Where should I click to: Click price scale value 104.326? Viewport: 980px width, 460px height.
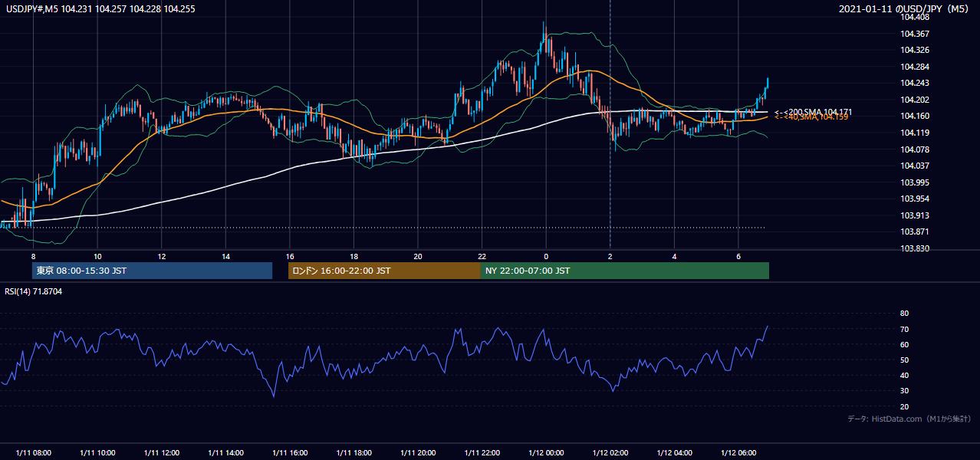915,50
